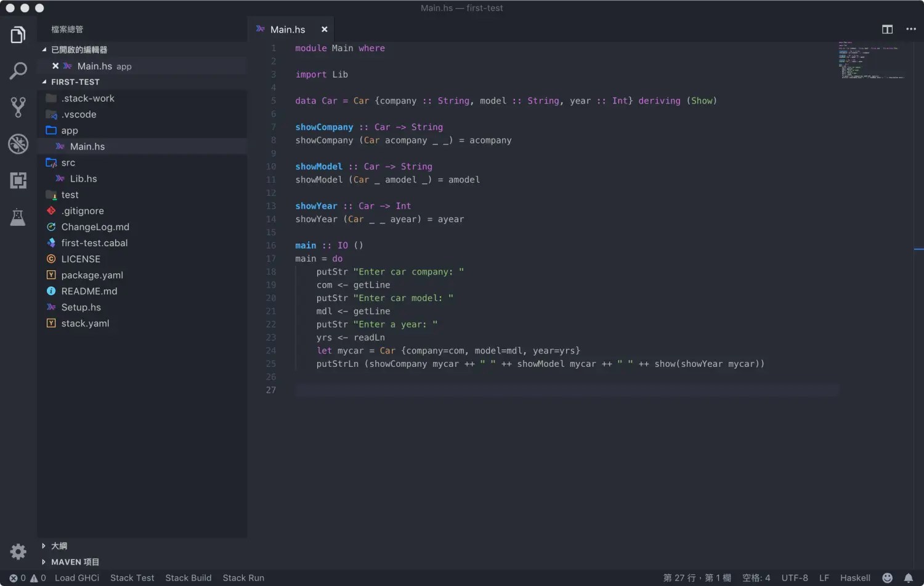Click the 'let mycar' statement on line 24
The image size is (924, 586).
pos(448,351)
